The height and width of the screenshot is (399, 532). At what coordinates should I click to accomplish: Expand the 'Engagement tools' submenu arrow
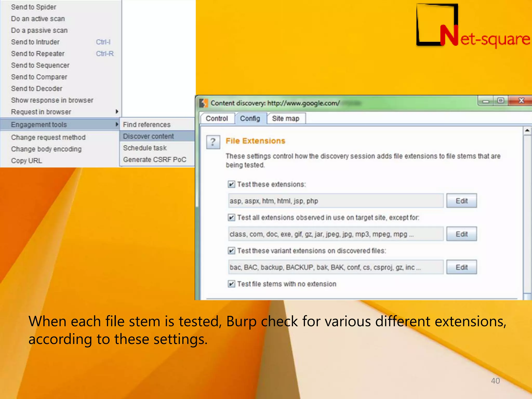117,124
